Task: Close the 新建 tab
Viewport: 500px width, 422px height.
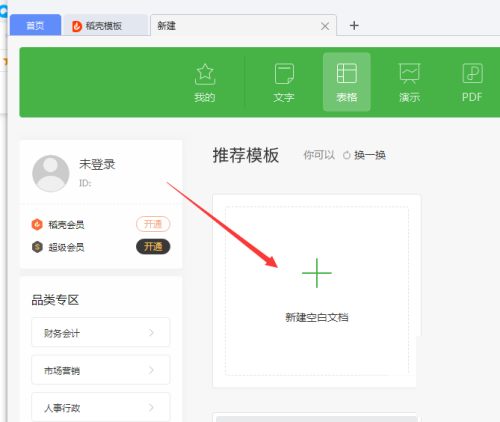Action: pyautogui.click(x=325, y=26)
